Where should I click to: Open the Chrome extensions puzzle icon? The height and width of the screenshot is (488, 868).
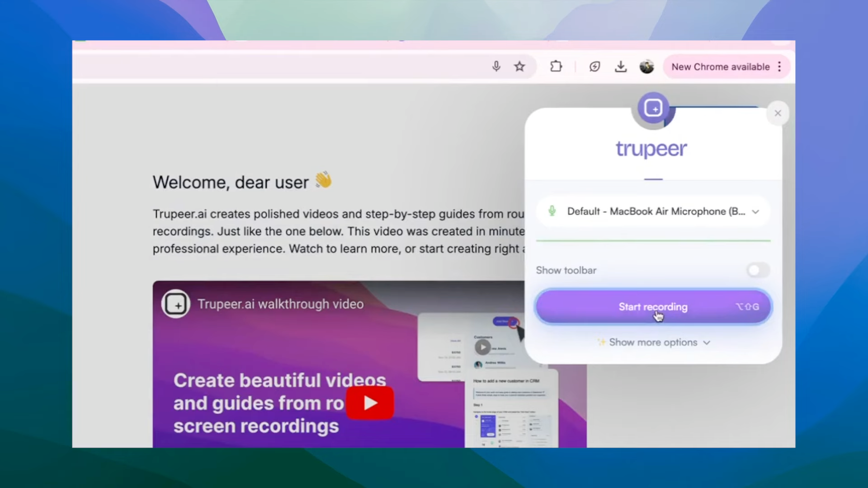click(556, 66)
